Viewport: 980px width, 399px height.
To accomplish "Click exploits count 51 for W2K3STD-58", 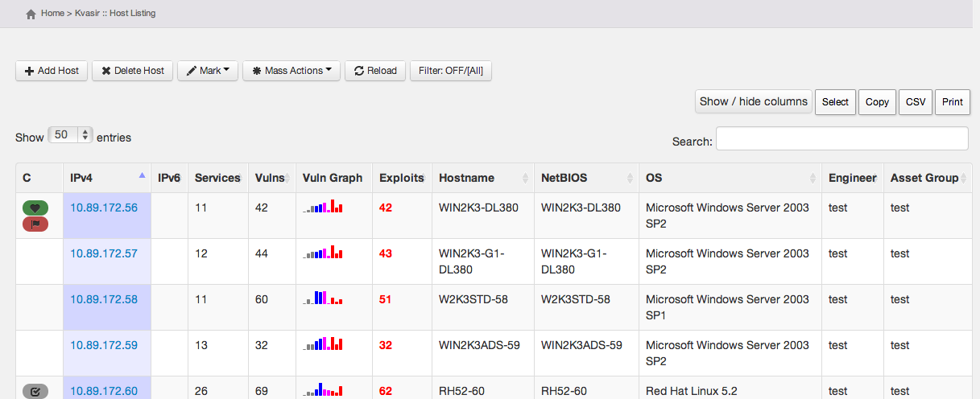I will click(385, 299).
